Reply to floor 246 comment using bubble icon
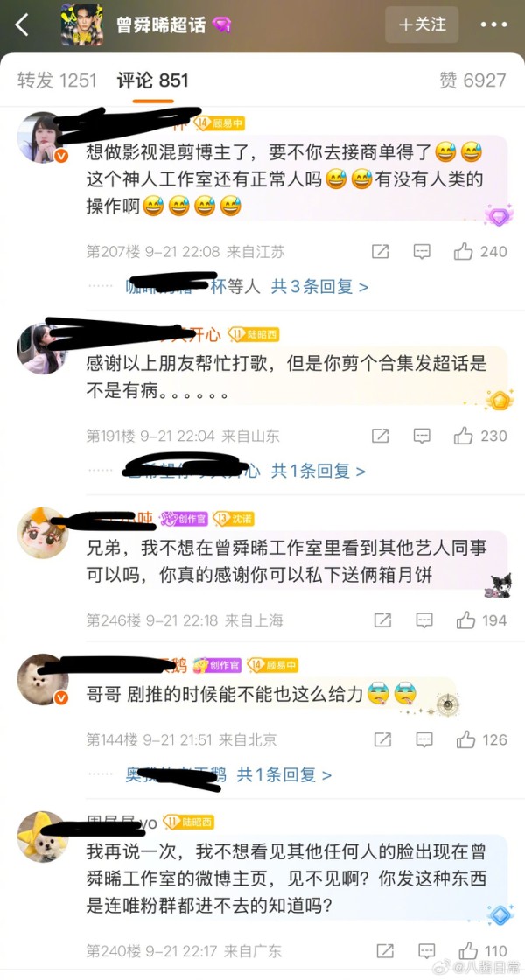The height and width of the screenshot is (980, 525). pyautogui.click(x=424, y=620)
